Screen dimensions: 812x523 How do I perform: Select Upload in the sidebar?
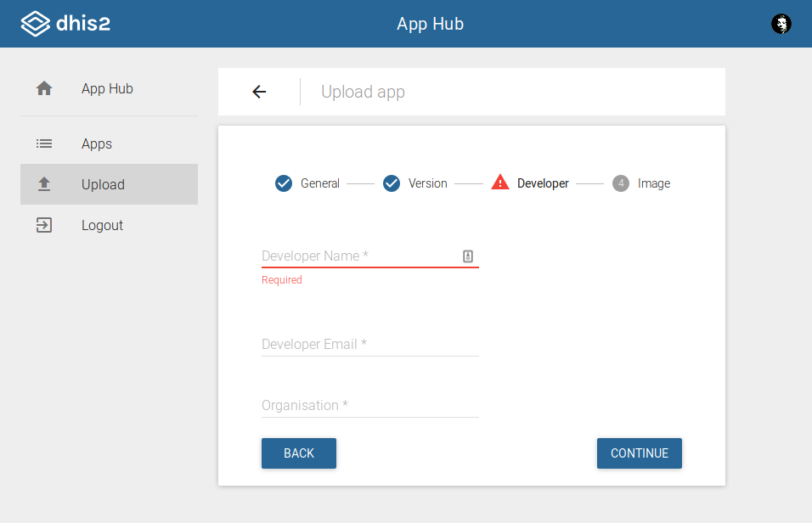(x=110, y=184)
